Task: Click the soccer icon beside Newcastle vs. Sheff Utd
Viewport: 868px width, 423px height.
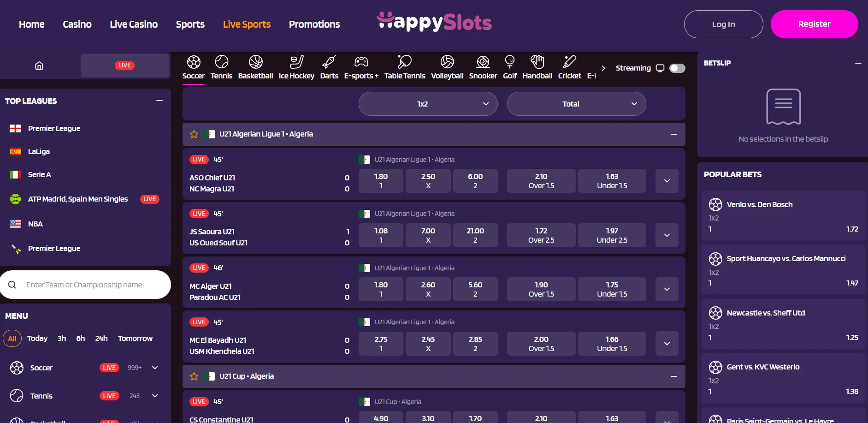Action: tap(715, 313)
